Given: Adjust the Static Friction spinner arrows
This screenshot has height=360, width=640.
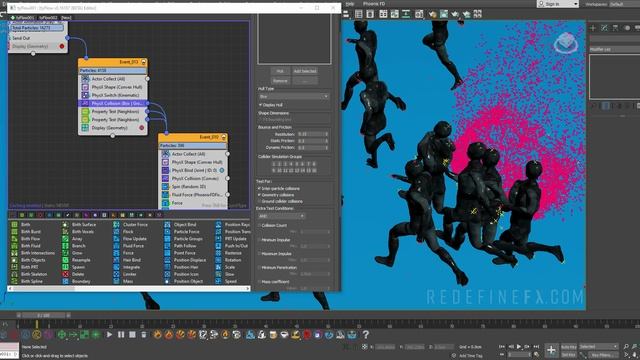Looking at the screenshot, I should (326, 141).
